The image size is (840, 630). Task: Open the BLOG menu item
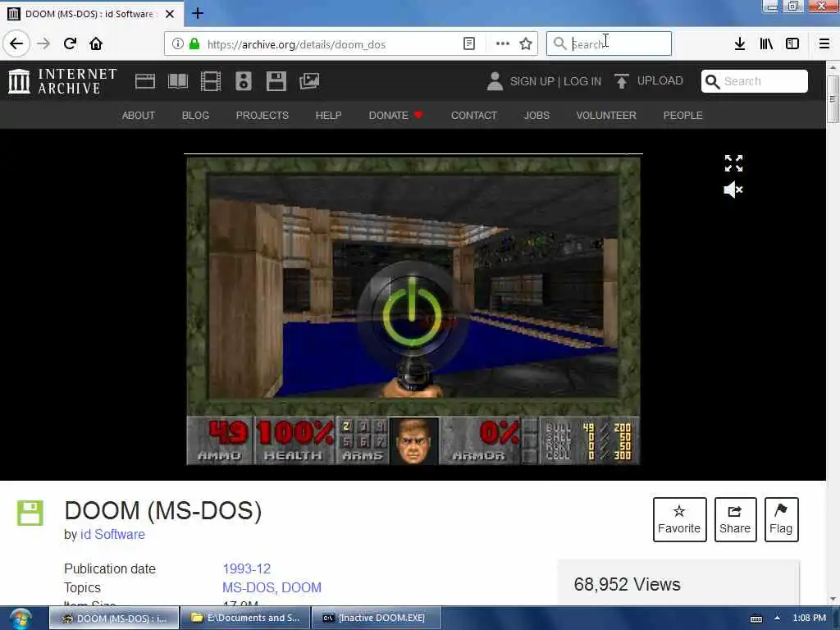pos(195,115)
